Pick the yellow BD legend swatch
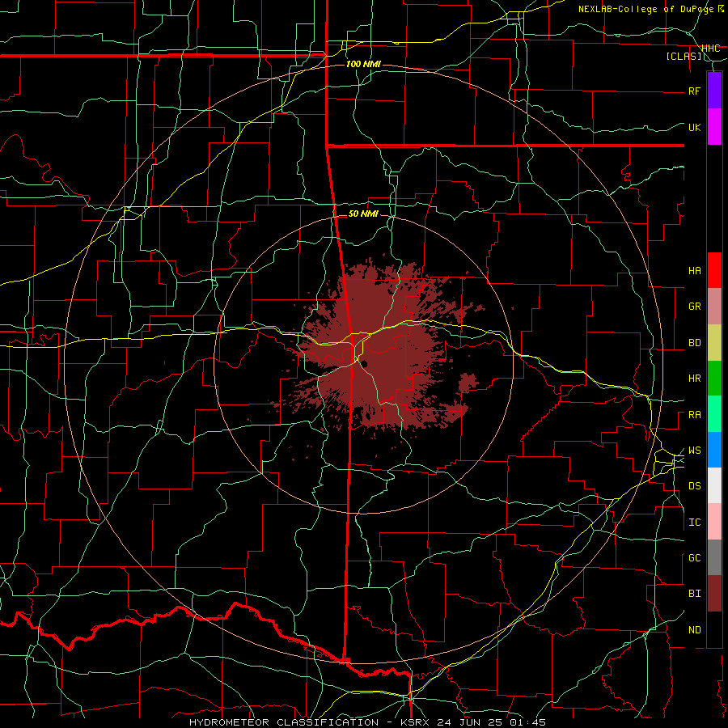 tap(714, 343)
